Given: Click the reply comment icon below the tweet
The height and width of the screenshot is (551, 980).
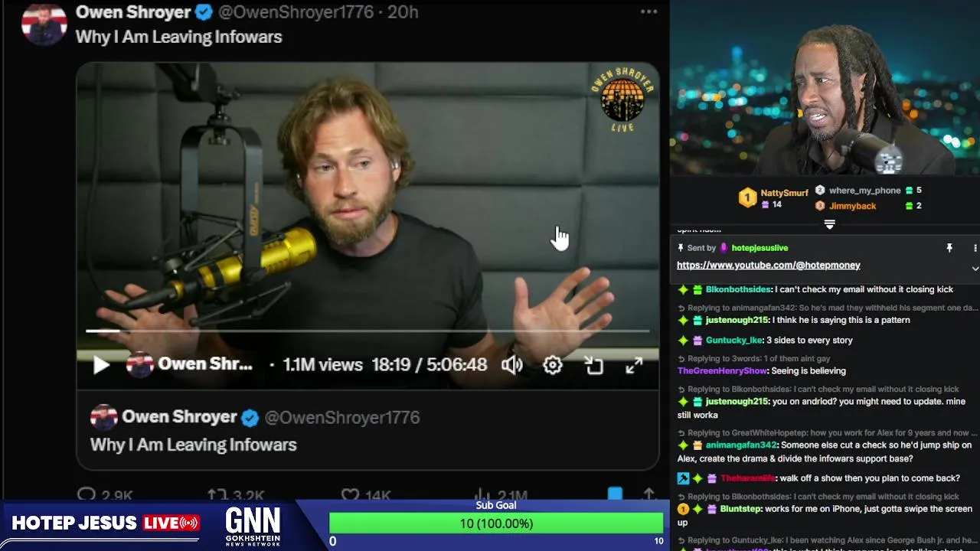Looking at the screenshot, I should pos(87,494).
